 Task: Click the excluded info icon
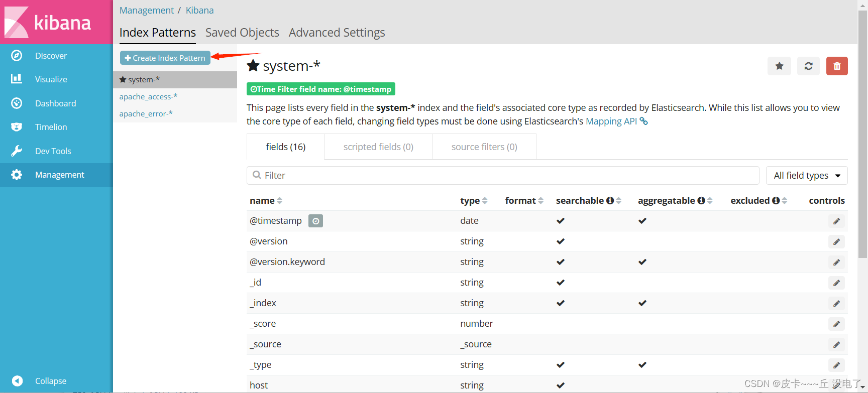click(776, 200)
